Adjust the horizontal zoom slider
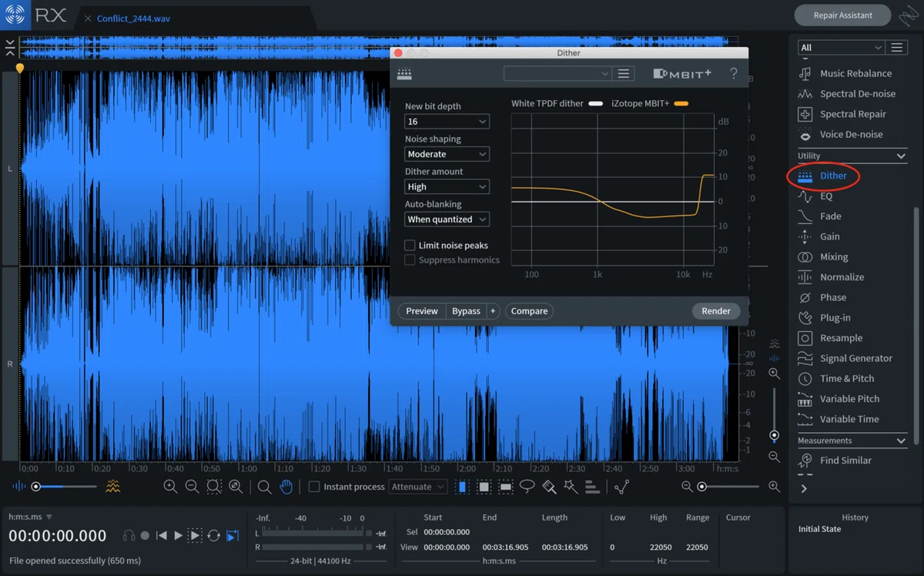 701,487
